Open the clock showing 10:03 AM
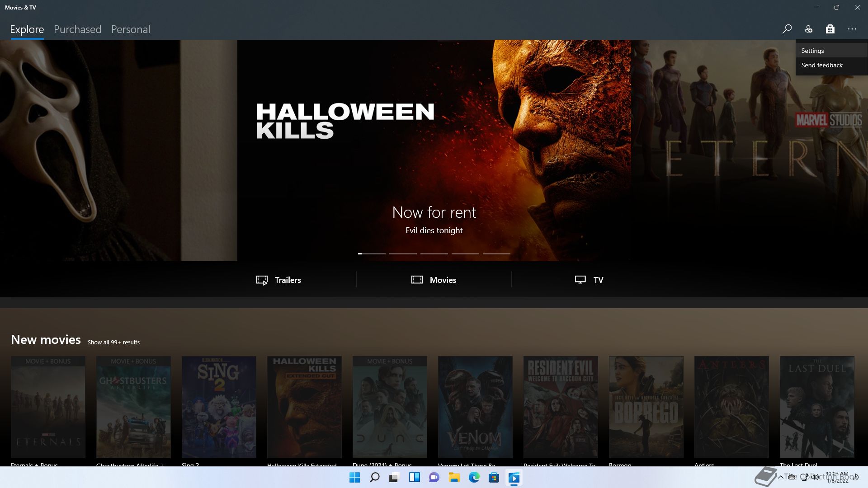868x488 pixels. click(837, 477)
